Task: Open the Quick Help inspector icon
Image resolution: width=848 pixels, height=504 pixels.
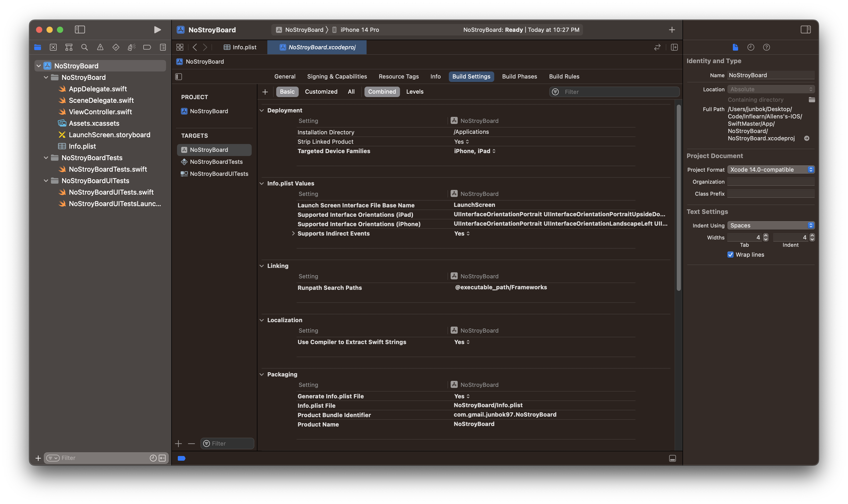Action: click(x=767, y=47)
